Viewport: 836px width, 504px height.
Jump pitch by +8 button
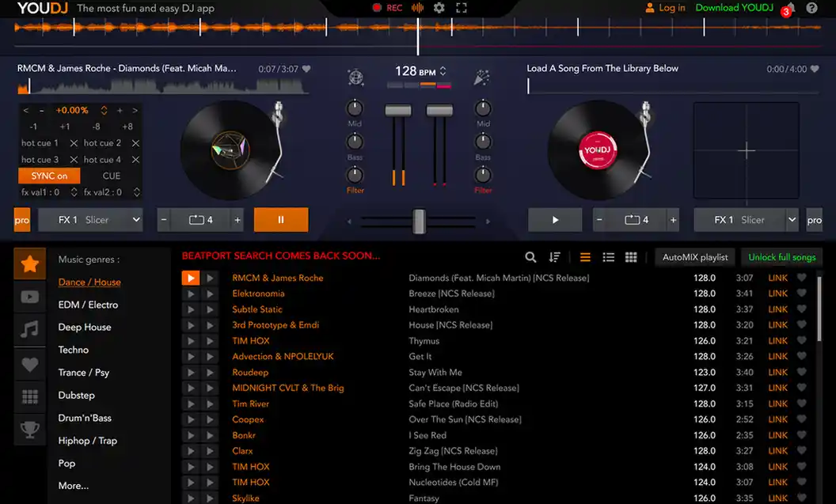[x=127, y=127]
